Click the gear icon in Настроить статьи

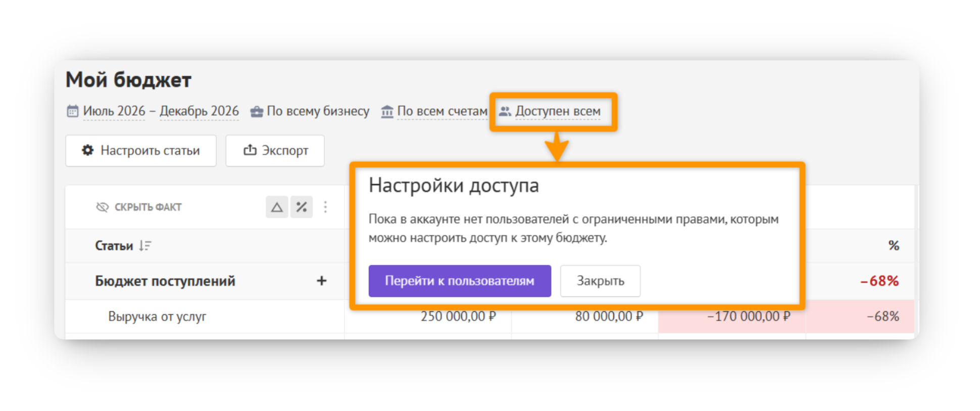coord(88,150)
